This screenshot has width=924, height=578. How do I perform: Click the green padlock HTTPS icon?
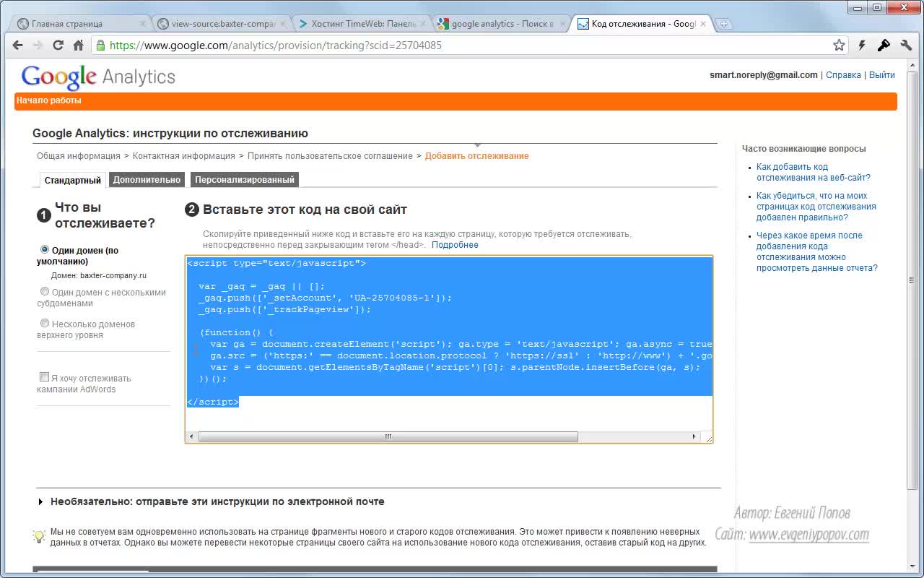tap(100, 46)
